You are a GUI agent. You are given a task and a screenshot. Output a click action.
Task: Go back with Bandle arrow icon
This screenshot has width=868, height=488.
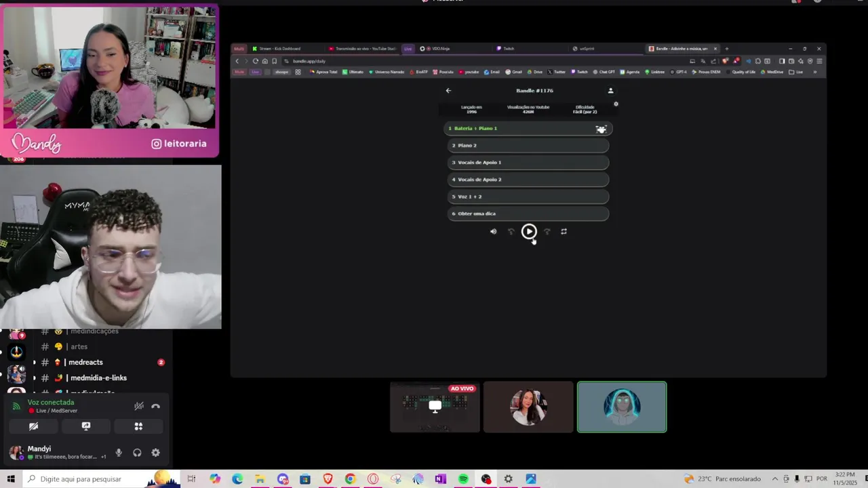coord(448,90)
